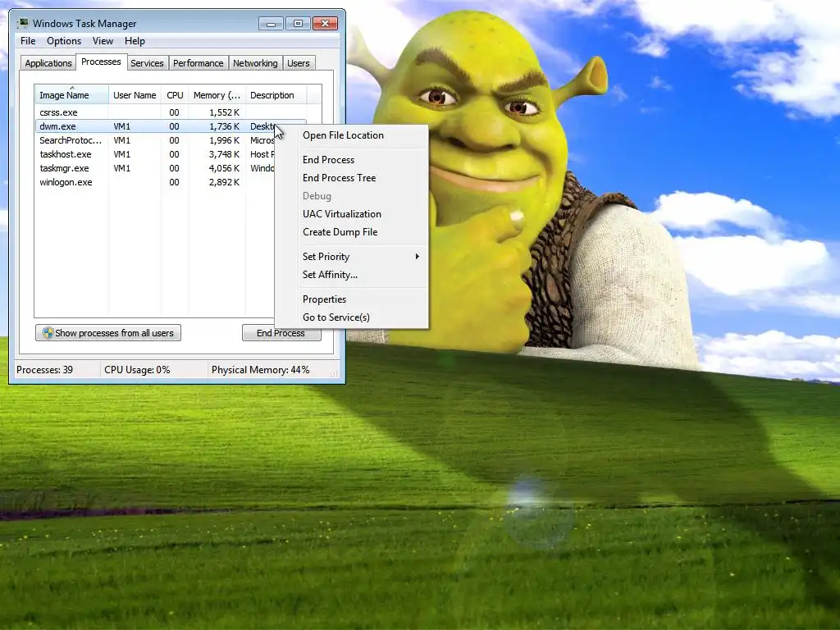
Task: Switch to the Networking tab
Action: [x=255, y=63]
